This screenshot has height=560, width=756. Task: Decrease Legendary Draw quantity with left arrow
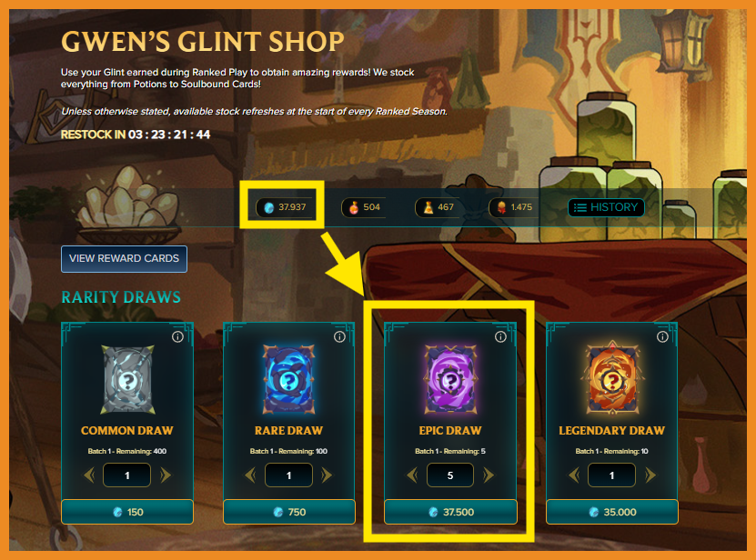coord(574,475)
